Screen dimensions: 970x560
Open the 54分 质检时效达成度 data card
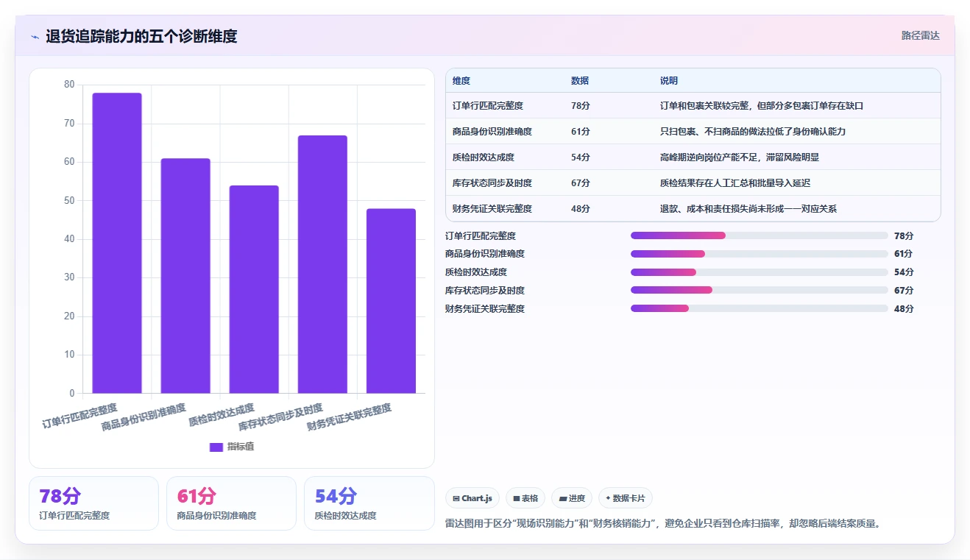[x=369, y=503]
